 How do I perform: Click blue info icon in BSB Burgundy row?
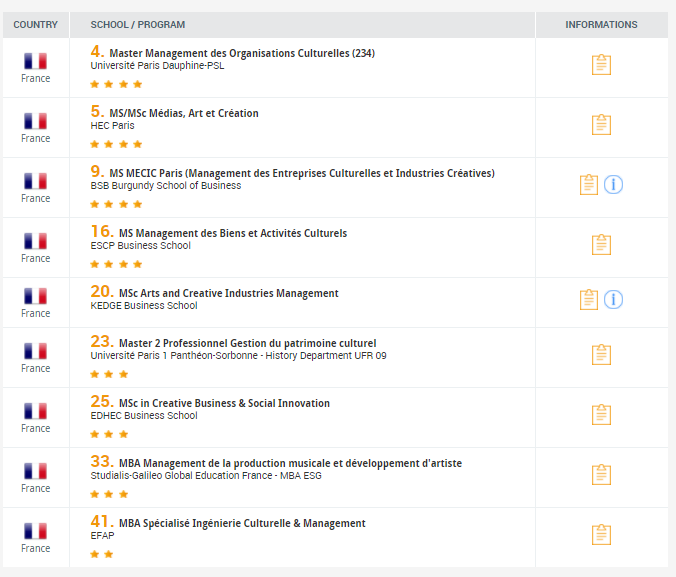coord(613,185)
